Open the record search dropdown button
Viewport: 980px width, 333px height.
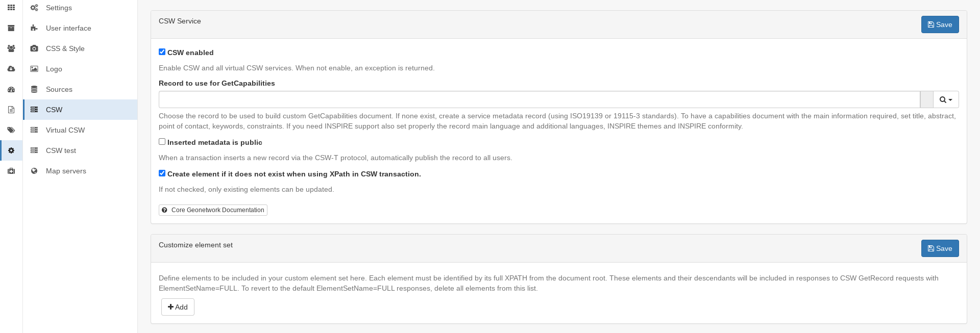click(x=946, y=99)
